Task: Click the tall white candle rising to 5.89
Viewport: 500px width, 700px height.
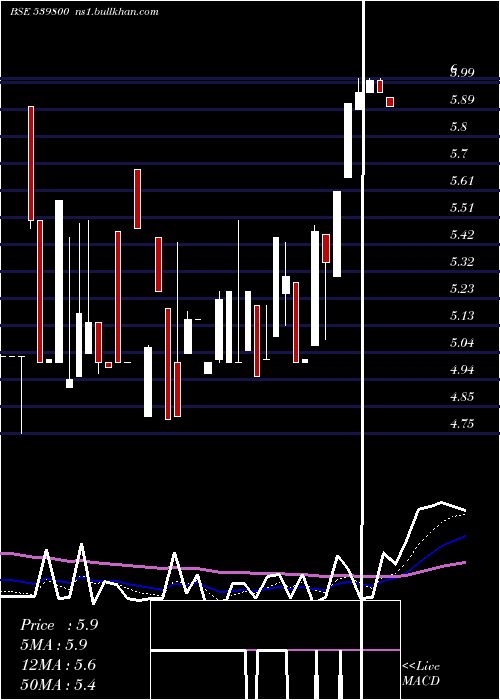Action: click(x=348, y=140)
